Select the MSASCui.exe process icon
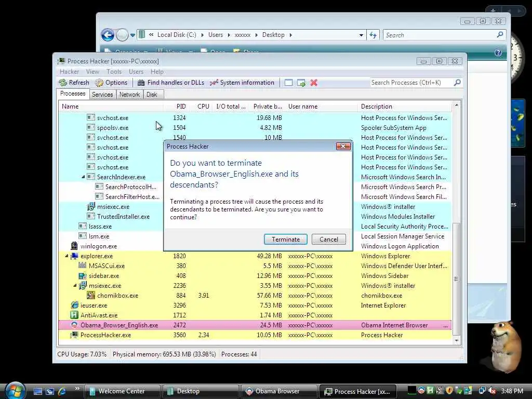532x399 pixels. coord(83,265)
